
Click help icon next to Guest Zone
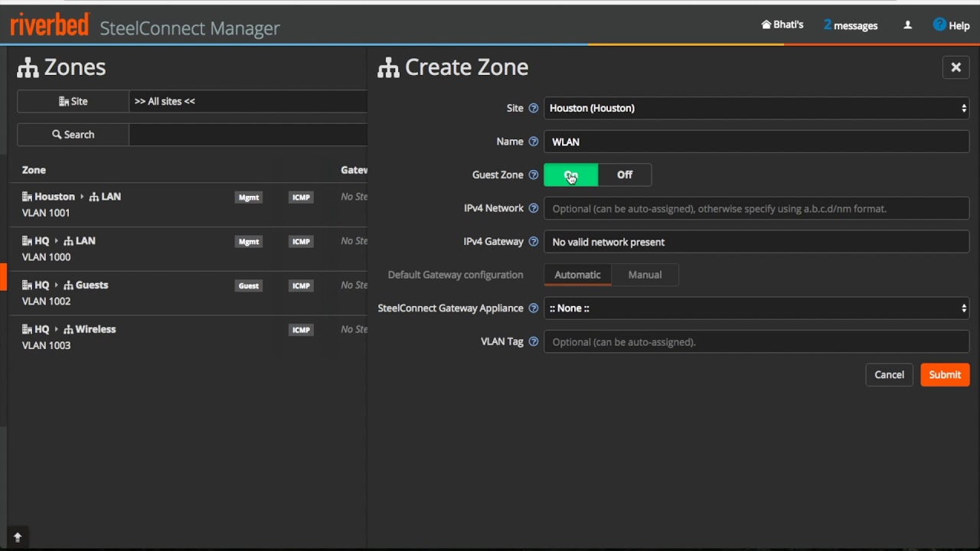coord(534,175)
